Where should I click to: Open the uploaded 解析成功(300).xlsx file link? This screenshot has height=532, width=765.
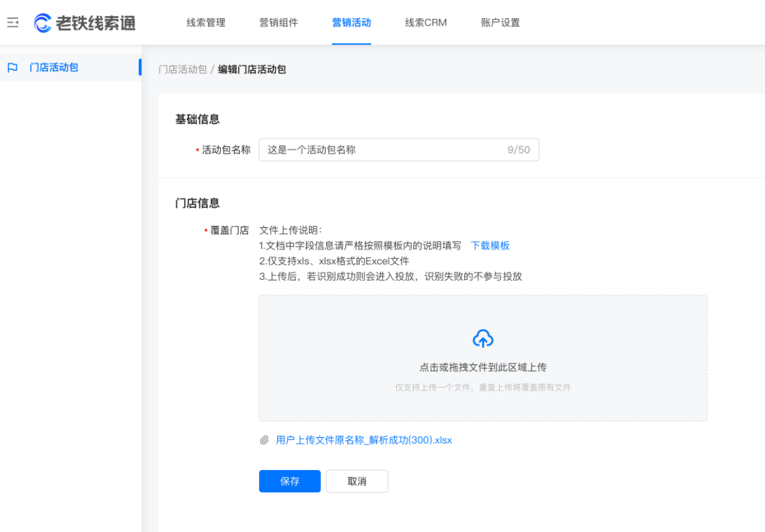363,439
